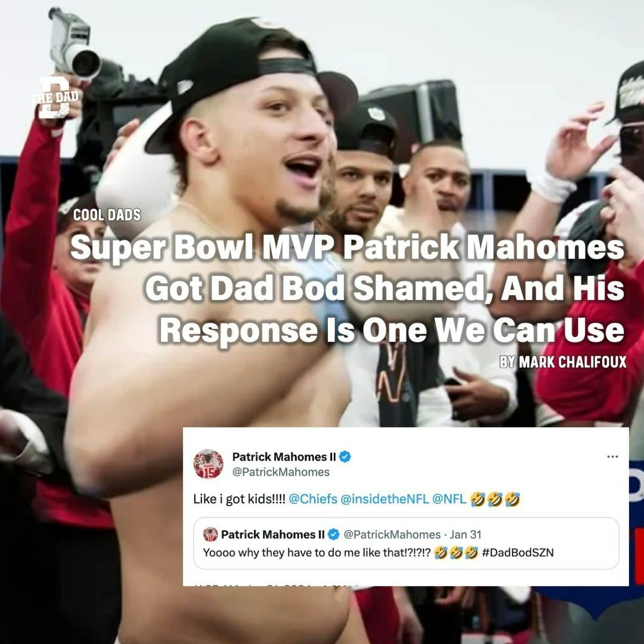Click the verified badge in the quoted tweet

pyautogui.click(x=333, y=534)
